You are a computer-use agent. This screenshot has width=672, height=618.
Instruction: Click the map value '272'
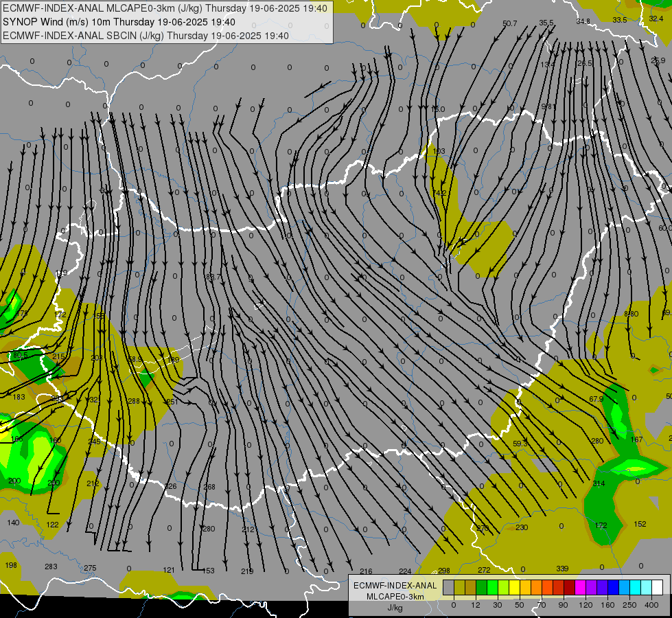point(484,570)
